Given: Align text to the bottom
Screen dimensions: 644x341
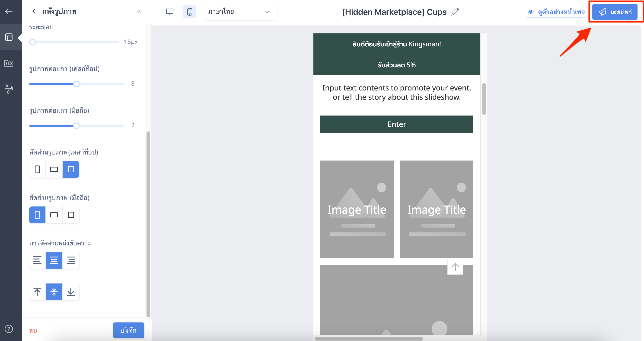Looking at the screenshot, I should click(x=71, y=292).
